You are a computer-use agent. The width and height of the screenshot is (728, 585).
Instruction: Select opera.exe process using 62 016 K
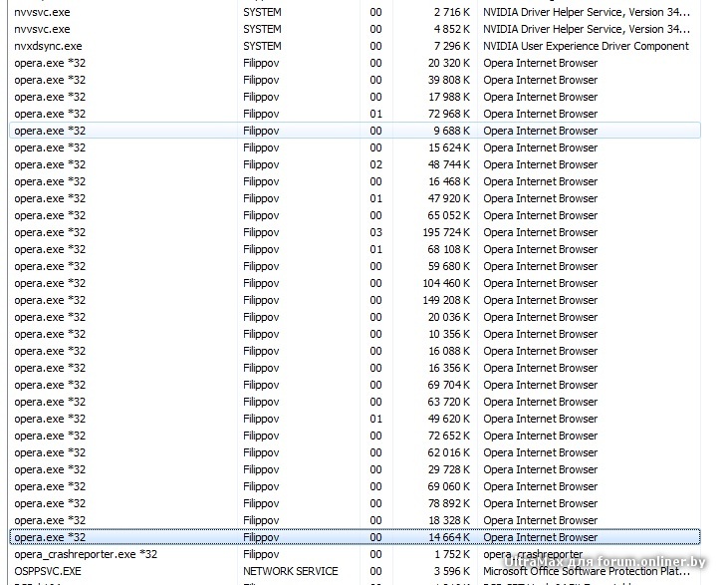pyautogui.click(x=355, y=453)
